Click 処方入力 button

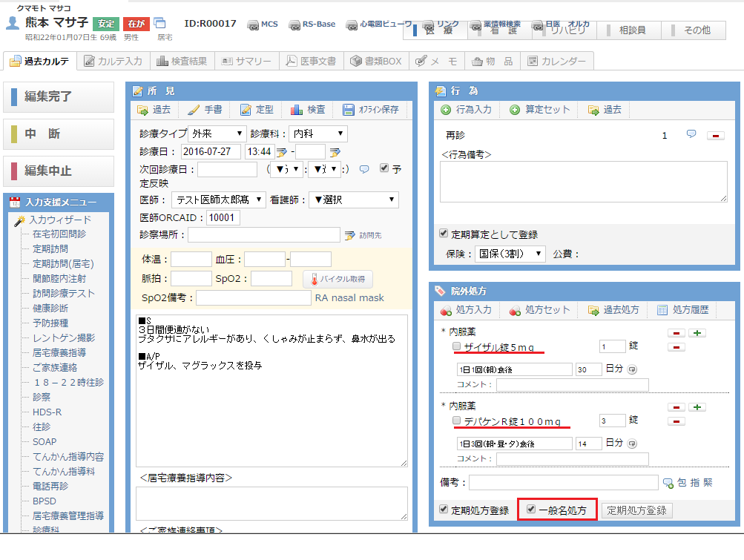tap(466, 310)
